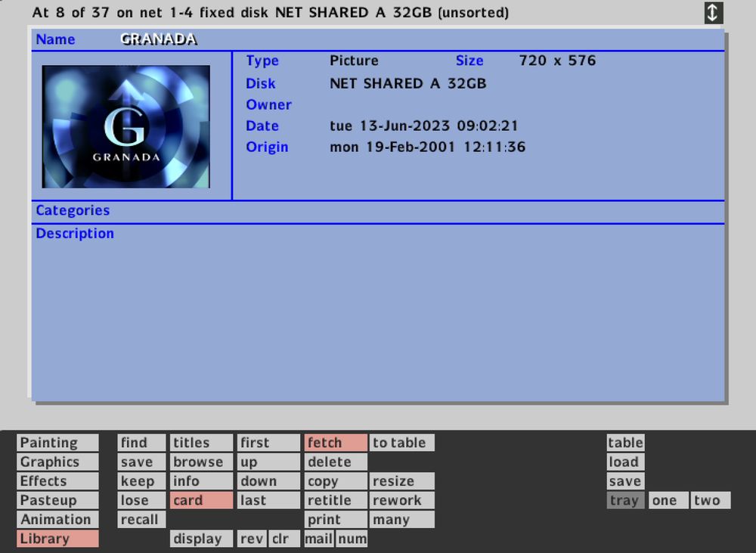The image size is (756, 553).
Task: Jump to the last library item
Action: (268, 500)
